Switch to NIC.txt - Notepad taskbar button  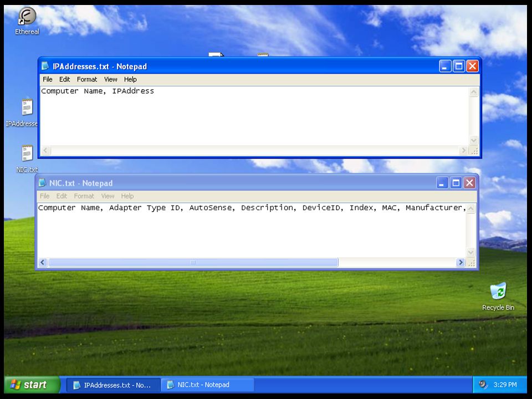click(207, 385)
